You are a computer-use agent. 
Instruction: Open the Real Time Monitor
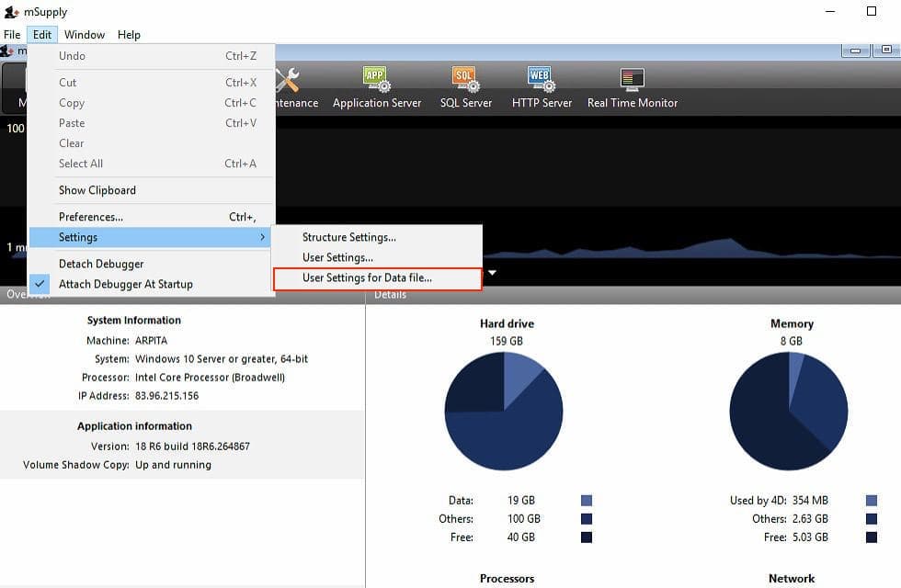coord(632,88)
